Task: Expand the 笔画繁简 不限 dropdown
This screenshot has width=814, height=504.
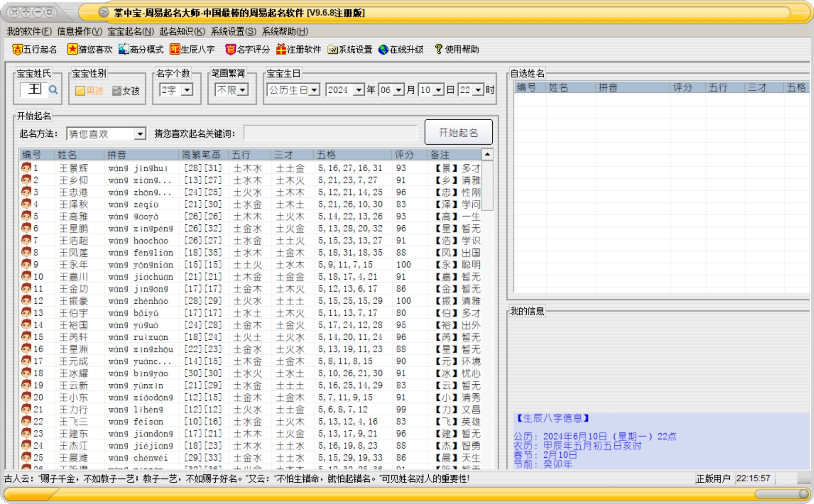Action: (x=243, y=90)
